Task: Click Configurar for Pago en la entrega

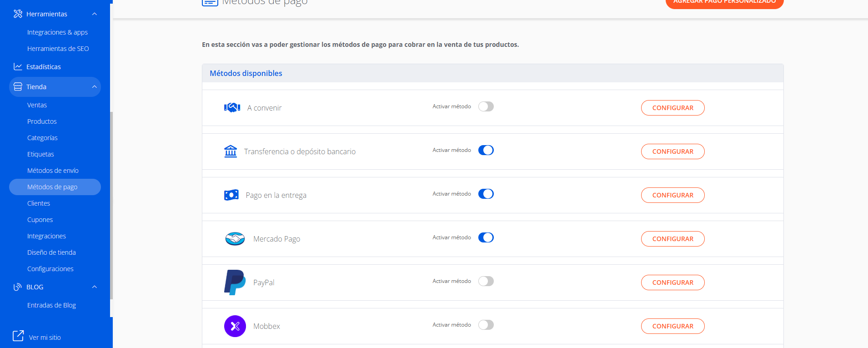Action: tap(673, 195)
